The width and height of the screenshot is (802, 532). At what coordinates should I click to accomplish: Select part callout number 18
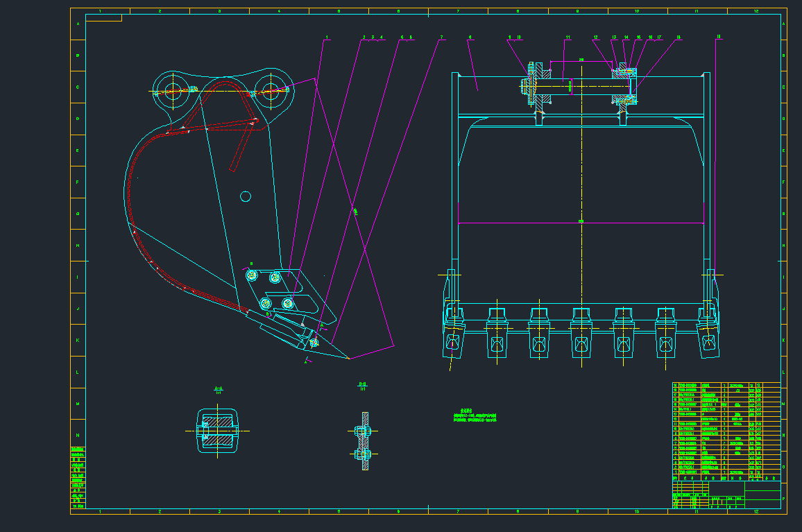click(678, 37)
